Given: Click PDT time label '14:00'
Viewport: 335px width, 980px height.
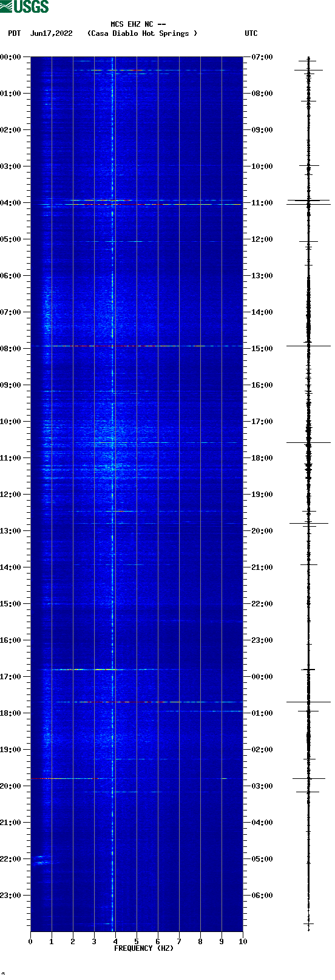Looking at the screenshot, I should (x=11, y=567).
